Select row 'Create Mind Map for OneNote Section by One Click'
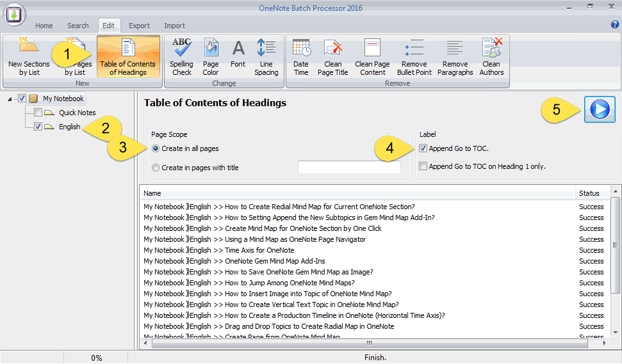 coord(375,228)
